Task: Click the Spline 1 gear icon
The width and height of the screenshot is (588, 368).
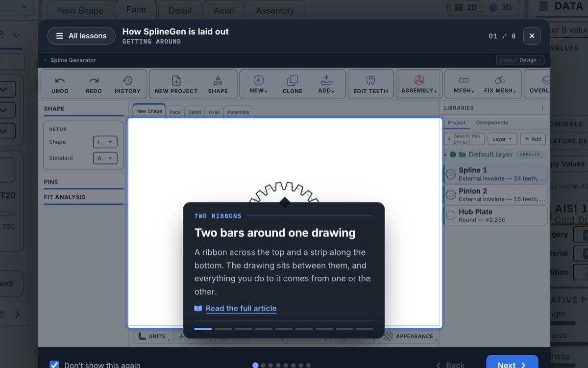Action: (x=451, y=174)
